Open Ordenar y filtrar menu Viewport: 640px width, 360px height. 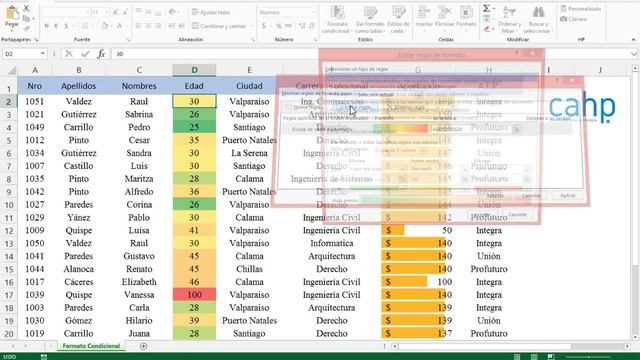coord(509,20)
